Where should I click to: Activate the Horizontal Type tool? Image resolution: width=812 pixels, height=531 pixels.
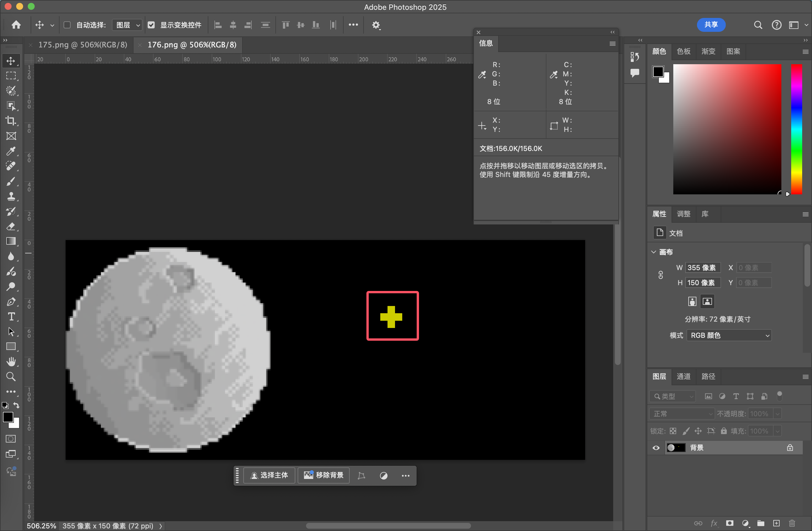(11, 317)
